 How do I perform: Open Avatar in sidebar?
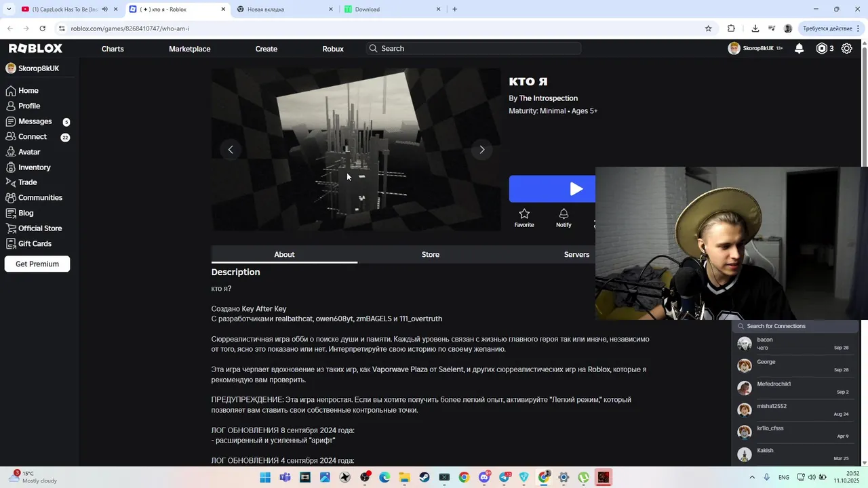click(x=29, y=152)
